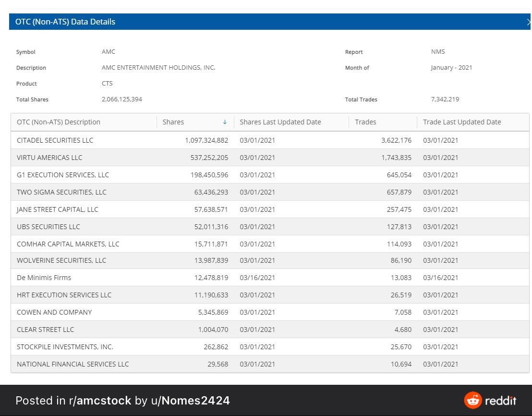Close the OTC Data Details panel
The width and height of the screenshot is (532, 416).
point(529,22)
